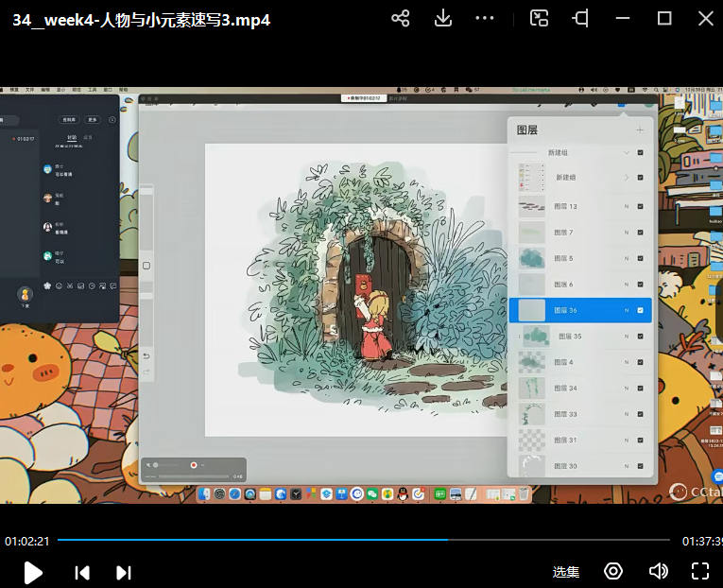Image resolution: width=723 pixels, height=588 pixels.
Task: Mute audio using the speaker icon
Action: [x=659, y=571]
